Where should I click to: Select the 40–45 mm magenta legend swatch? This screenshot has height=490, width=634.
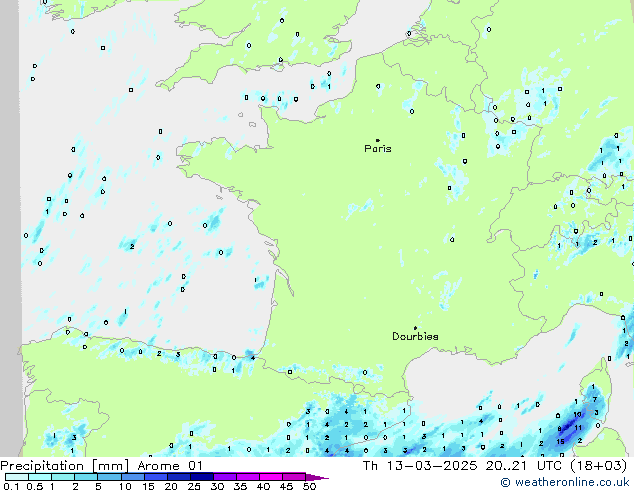pyautogui.click(x=271, y=477)
